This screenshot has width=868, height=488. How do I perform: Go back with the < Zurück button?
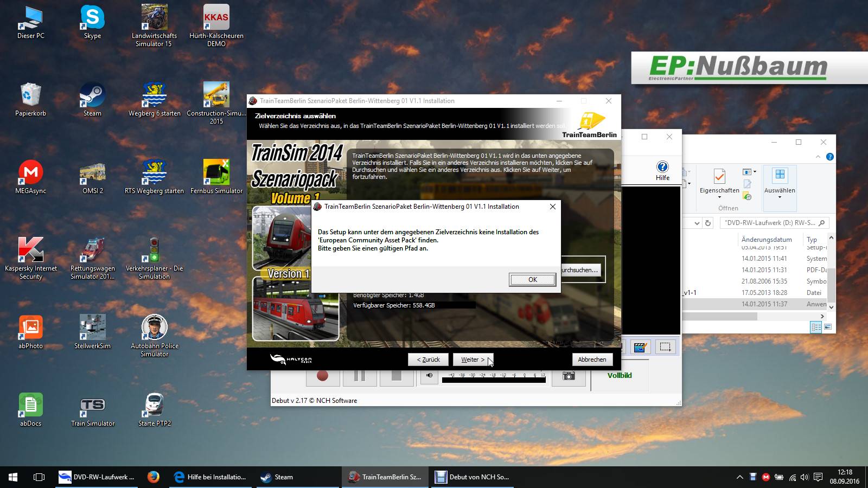click(x=428, y=359)
